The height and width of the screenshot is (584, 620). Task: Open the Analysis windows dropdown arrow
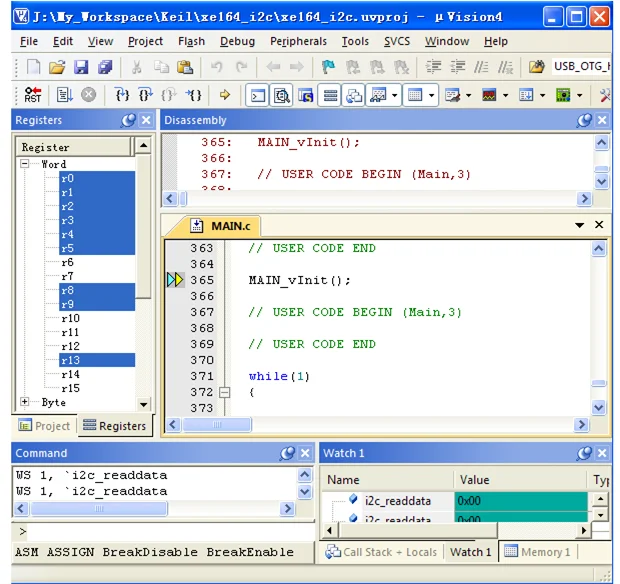(x=505, y=95)
